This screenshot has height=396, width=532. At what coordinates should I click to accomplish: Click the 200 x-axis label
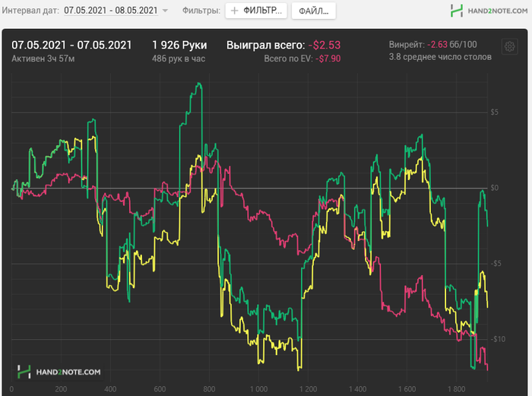point(61,389)
